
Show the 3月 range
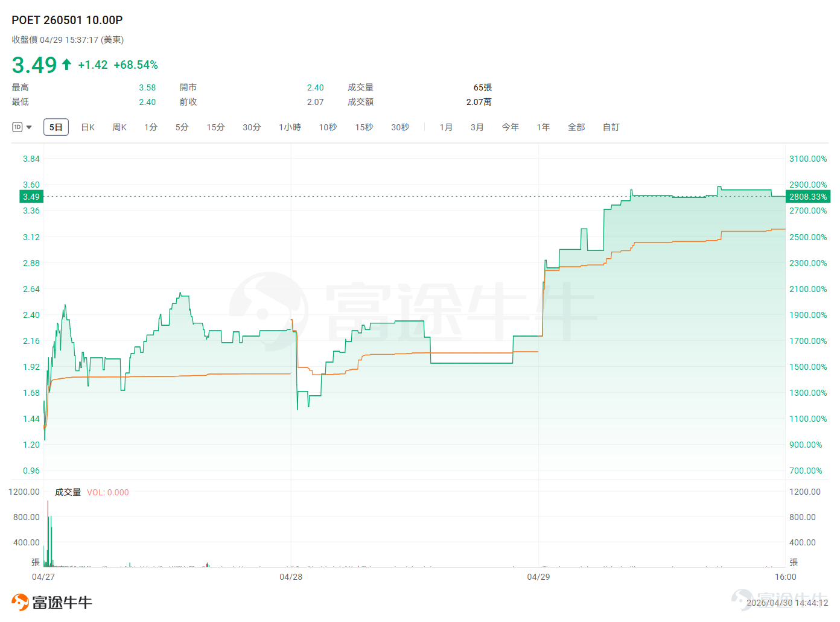pyautogui.click(x=477, y=127)
